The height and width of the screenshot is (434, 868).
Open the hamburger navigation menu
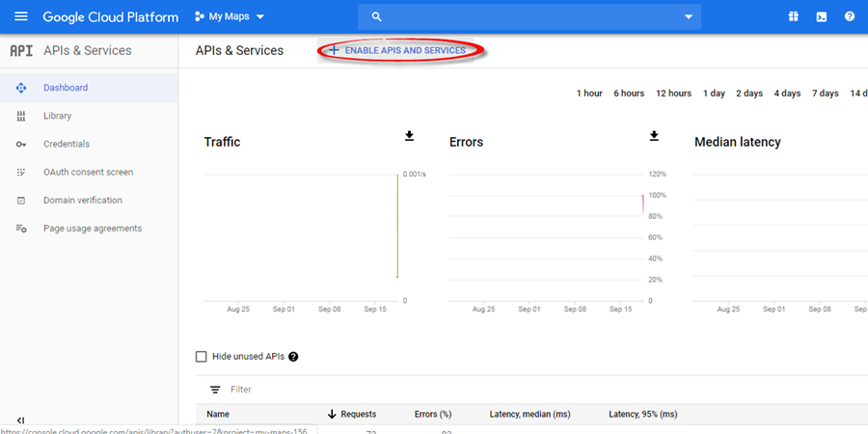[21, 16]
